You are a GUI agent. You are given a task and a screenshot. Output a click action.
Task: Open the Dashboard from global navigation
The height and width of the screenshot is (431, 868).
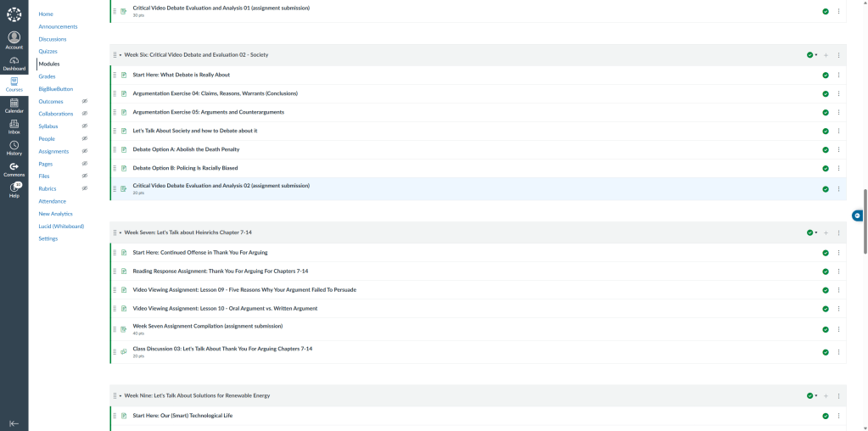click(x=14, y=62)
